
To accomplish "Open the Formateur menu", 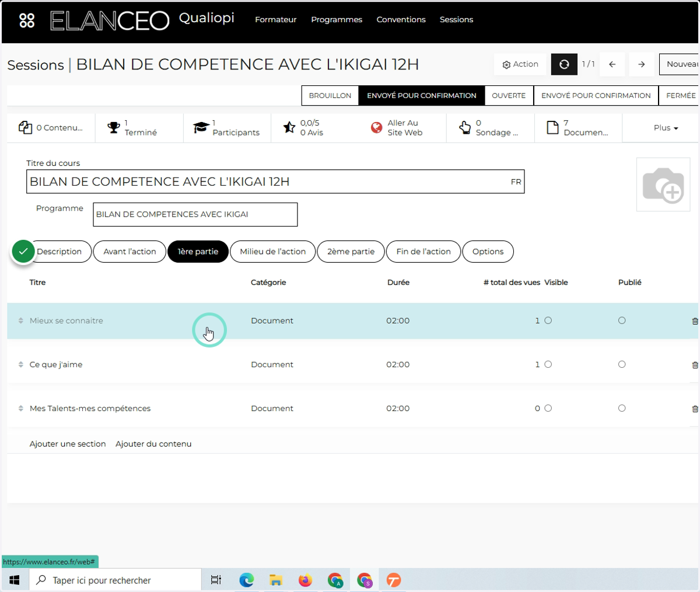I will click(x=276, y=20).
